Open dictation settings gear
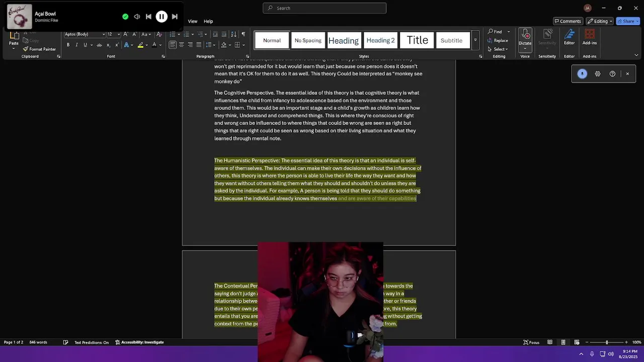 pos(598,74)
